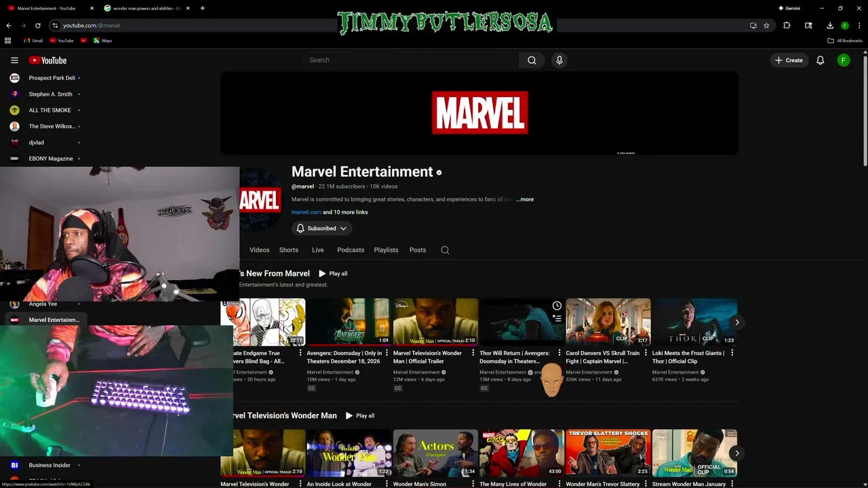This screenshot has width=868, height=488.
Task: Click Create button
Action: [789, 60]
